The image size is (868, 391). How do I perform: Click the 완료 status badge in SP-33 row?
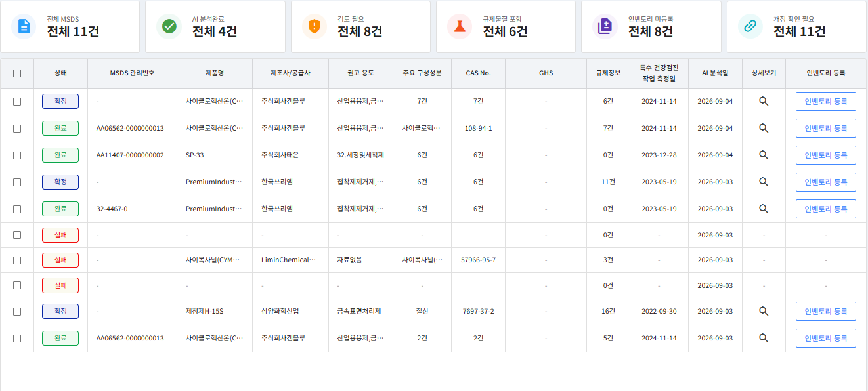coord(60,155)
